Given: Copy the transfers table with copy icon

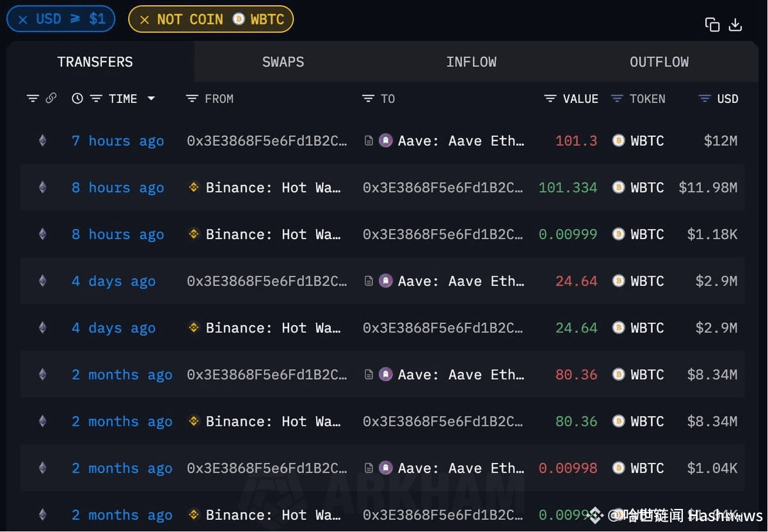Looking at the screenshot, I should [712, 25].
